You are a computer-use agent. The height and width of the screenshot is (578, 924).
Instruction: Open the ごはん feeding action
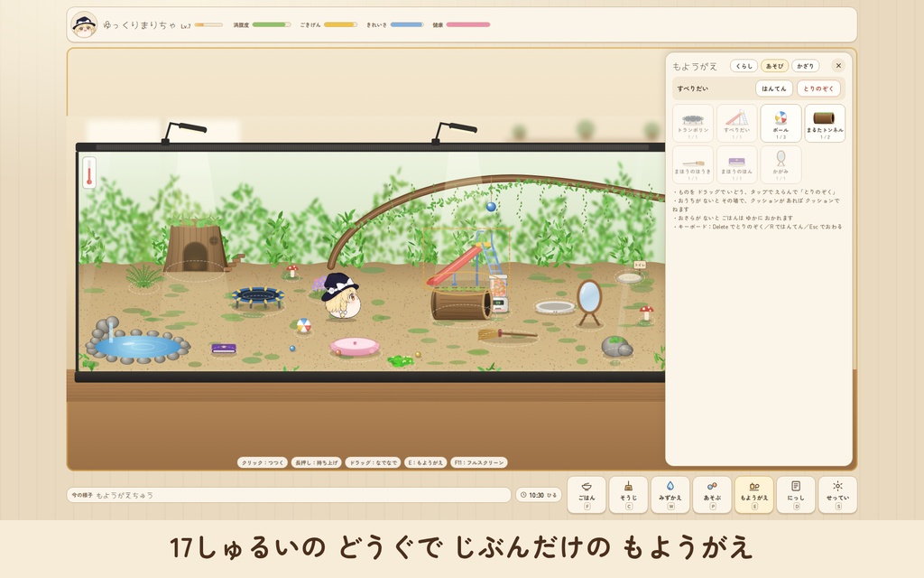click(x=587, y=494)
